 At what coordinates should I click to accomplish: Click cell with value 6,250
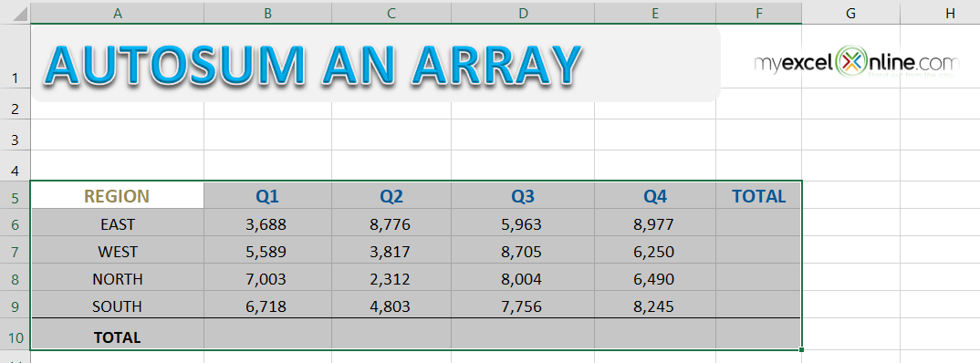pos(655,250)
